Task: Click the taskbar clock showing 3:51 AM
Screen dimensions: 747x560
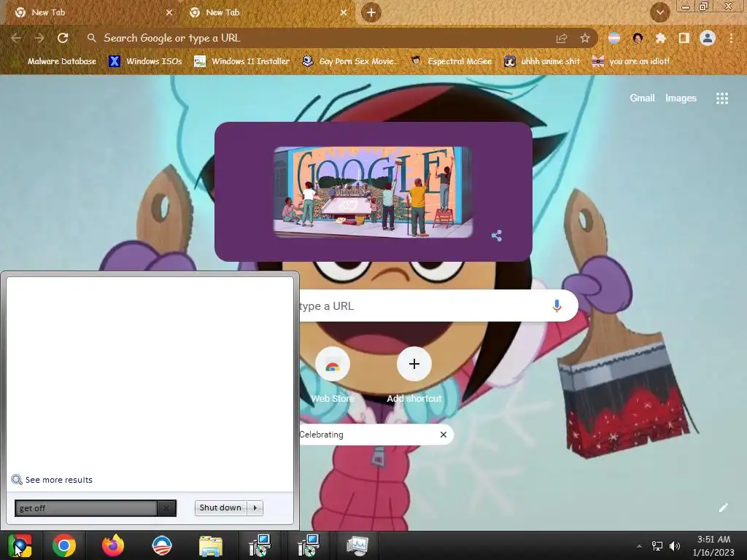Action: 713,545
